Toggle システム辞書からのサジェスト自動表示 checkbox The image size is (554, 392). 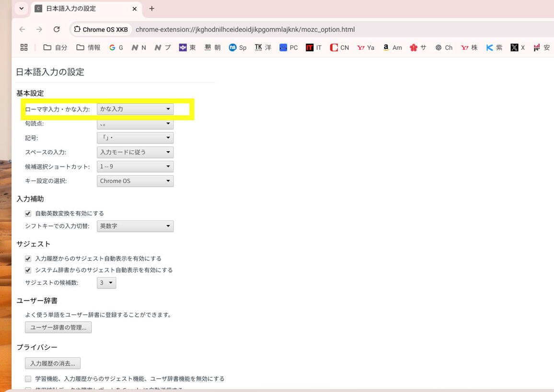point(28,270)
